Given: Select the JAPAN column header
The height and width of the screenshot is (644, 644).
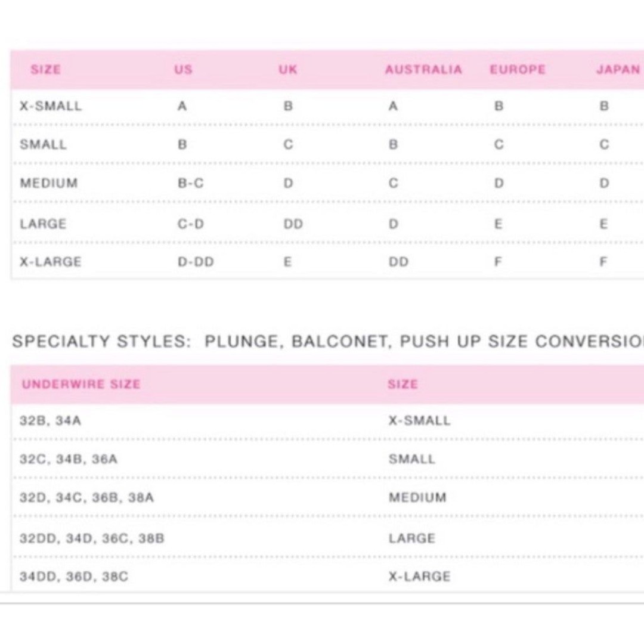Looking at the screenshot, I should (x=618, y=69).
